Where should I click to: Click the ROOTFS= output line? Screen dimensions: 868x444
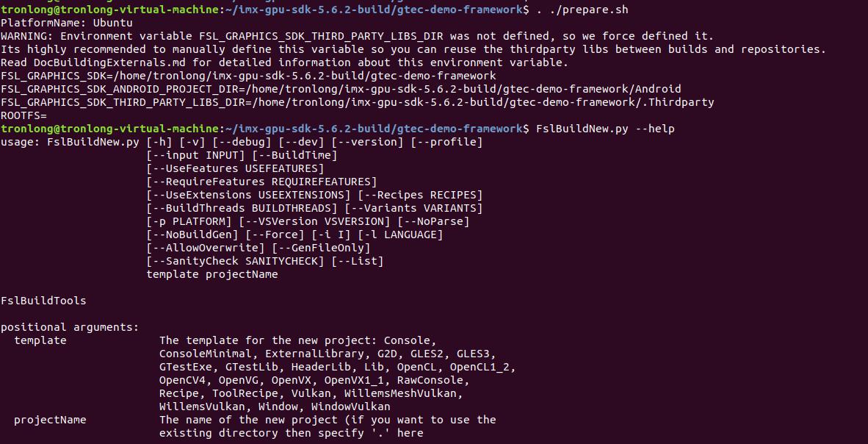pyautogui.click(x=23, y=115)
